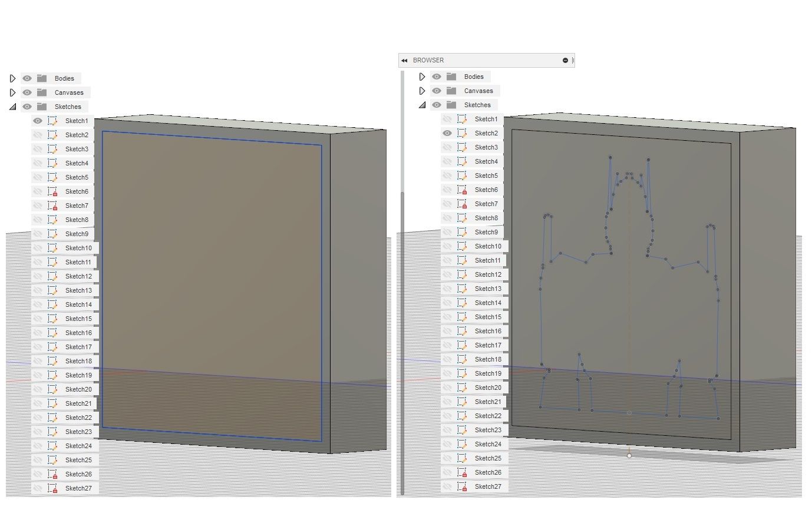Collapse the BROWSER panel with the double-arrow icon
The width and height of the screenshot is (812, 510).
pos(404,60)
